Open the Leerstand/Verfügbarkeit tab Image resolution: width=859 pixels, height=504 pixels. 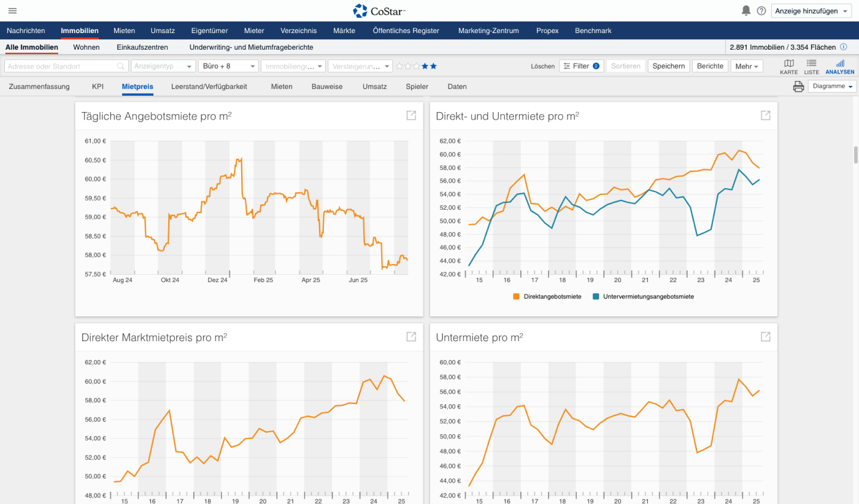(209, 86)
